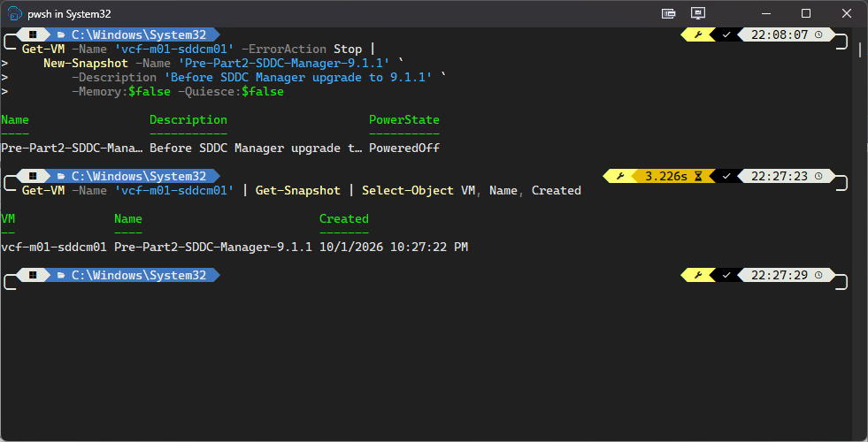Click the path 'C:\Windows\System32' in the 22:08:07 prompt

click(139, 34)
